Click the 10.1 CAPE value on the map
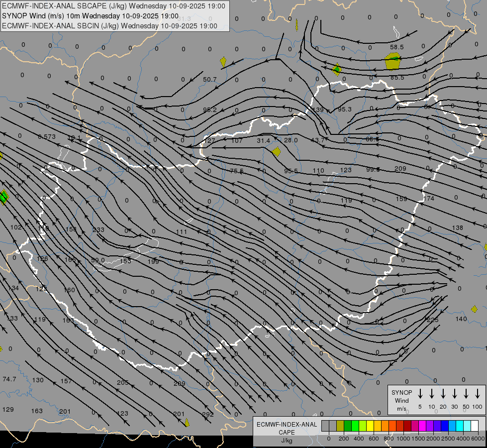This screenshot has width=487, height=448. click(74, 137)
